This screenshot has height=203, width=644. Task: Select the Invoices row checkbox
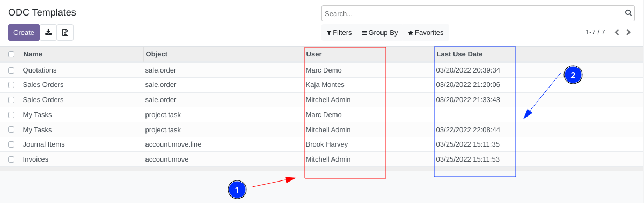click(11, 160)
